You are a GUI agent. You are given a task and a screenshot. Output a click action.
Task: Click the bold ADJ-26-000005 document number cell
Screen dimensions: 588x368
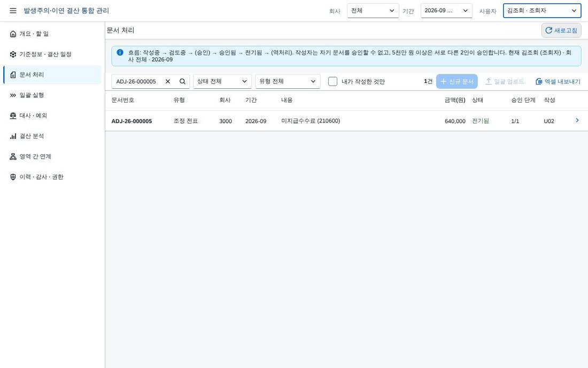(x=131, y=121)
